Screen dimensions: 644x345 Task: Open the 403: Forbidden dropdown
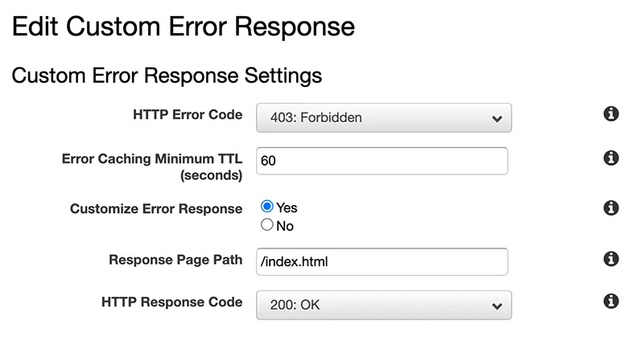383,118
